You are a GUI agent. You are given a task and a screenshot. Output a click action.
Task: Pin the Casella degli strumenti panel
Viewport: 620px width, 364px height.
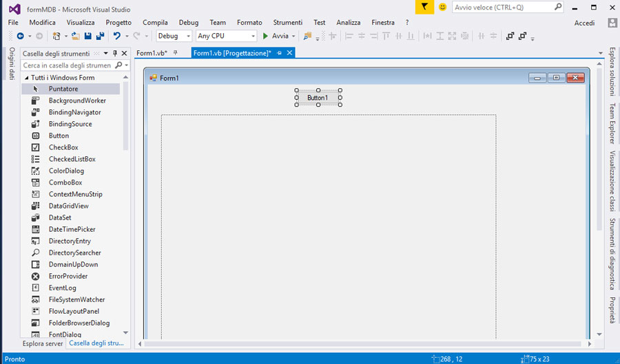(x=115, y=53)
